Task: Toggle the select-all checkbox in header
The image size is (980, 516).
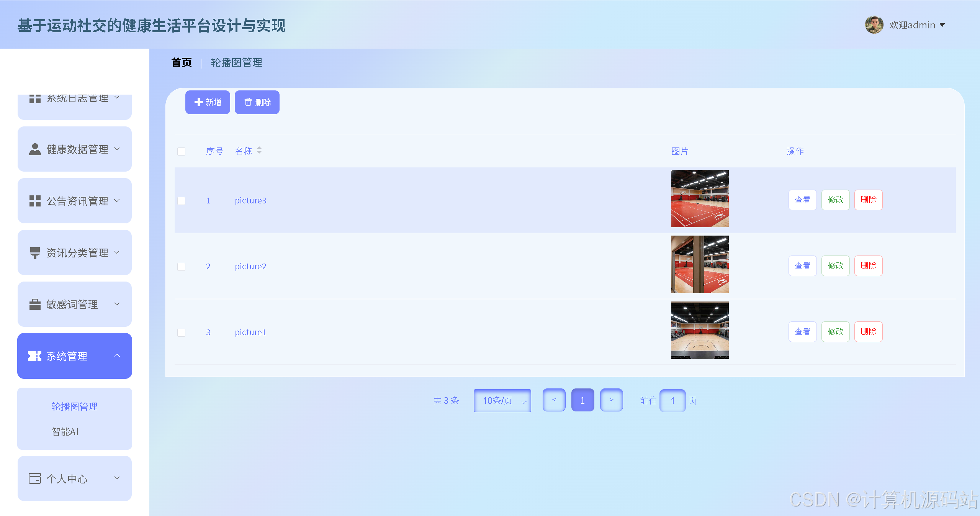Action: [182, 151]
